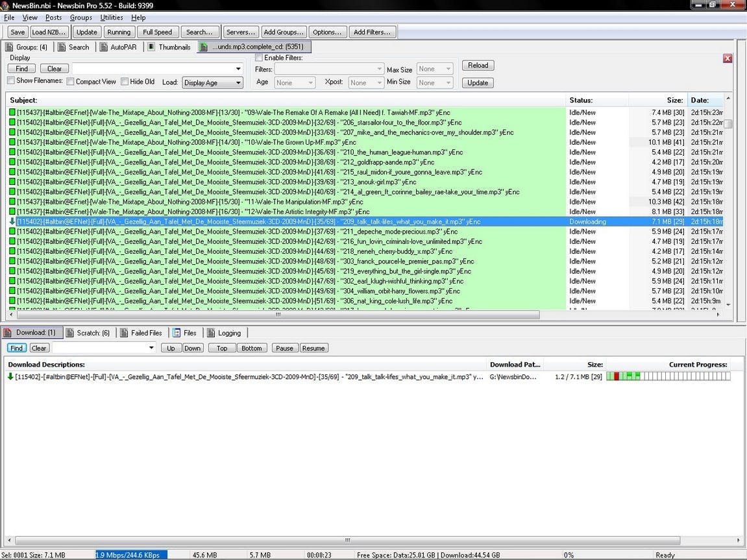Toggle the Show Filenames checkbox
The image size is (747, 560).
coord(11,80)
